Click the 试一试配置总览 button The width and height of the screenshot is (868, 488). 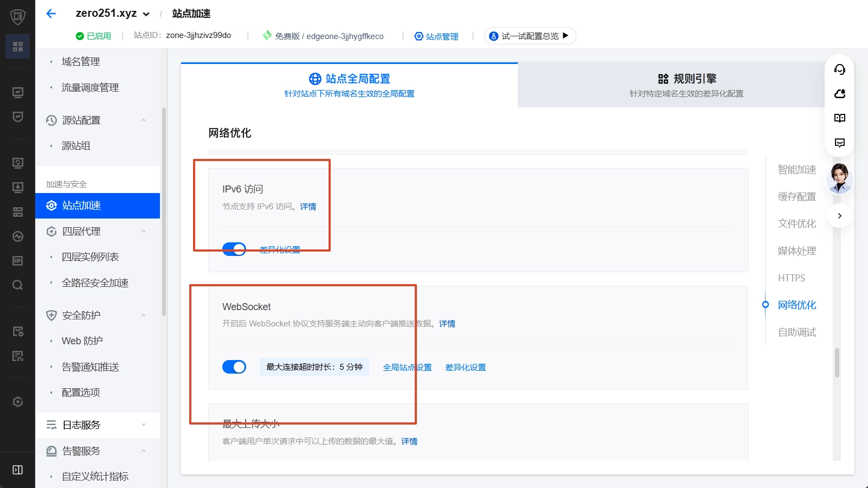[x=530, y=36]
